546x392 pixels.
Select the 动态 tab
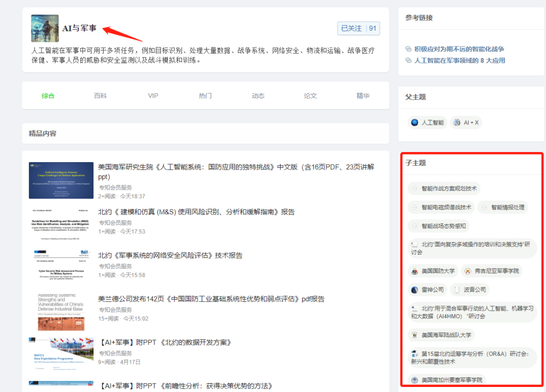(258, 95)
